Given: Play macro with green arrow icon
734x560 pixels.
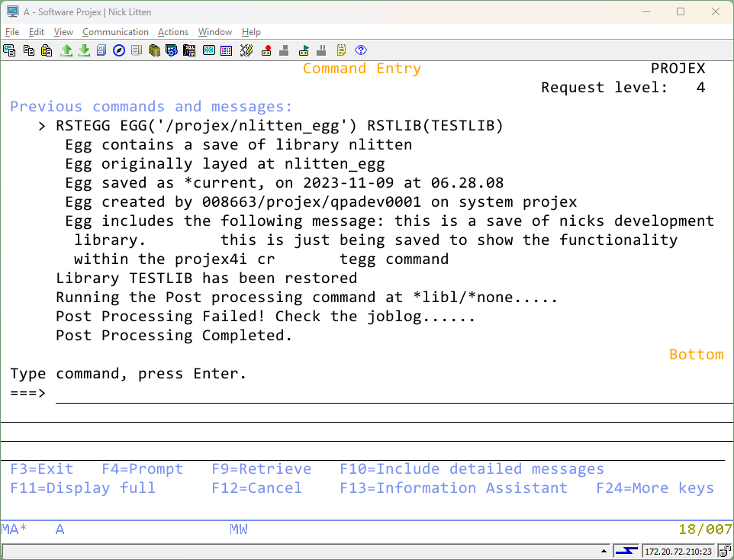Looking at the screenshot, I should 304,50.
